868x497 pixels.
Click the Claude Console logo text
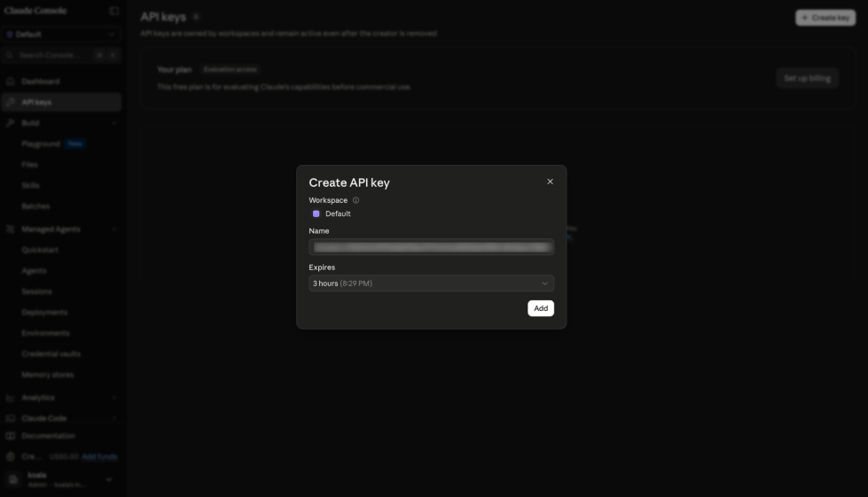tap(35, 11)
